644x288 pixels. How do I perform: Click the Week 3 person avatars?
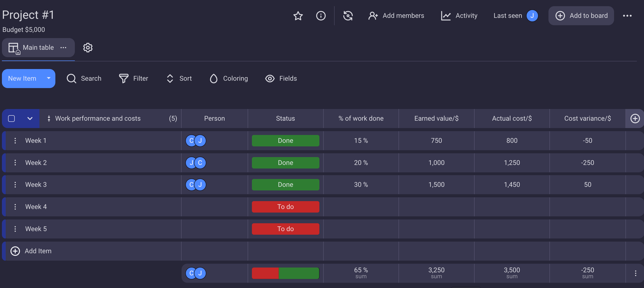point(196,184)
